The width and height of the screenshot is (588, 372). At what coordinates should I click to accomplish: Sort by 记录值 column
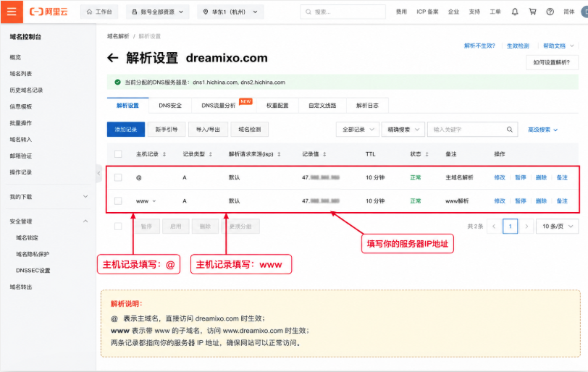click(x=324, y=154)
